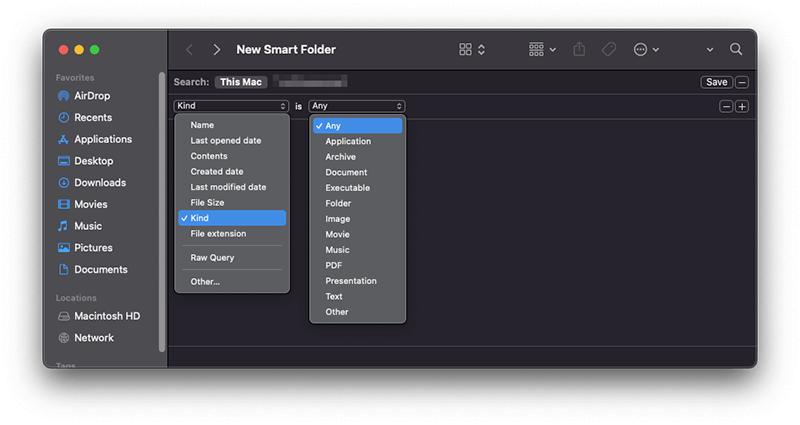Click the Edit Tags toolbar icon
Viewport: 800px width, 425px height.
[x=609, y=49]
